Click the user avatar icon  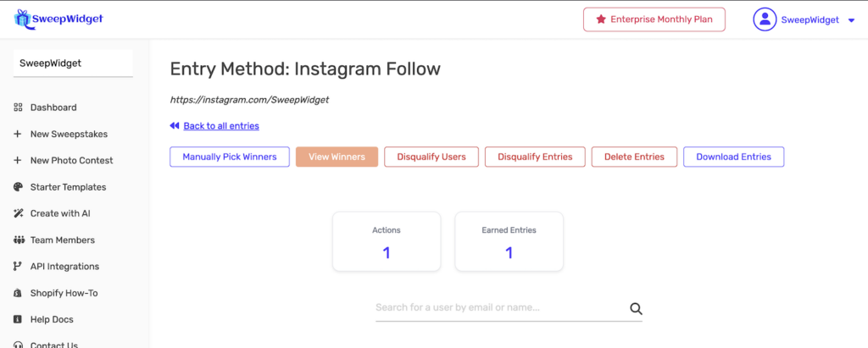[x=765, y=19]
